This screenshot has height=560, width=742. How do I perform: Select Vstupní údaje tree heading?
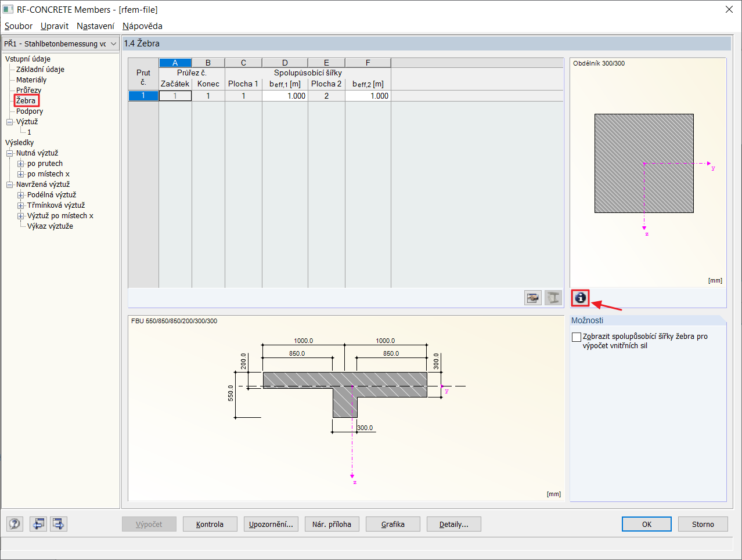pos(28,59)
